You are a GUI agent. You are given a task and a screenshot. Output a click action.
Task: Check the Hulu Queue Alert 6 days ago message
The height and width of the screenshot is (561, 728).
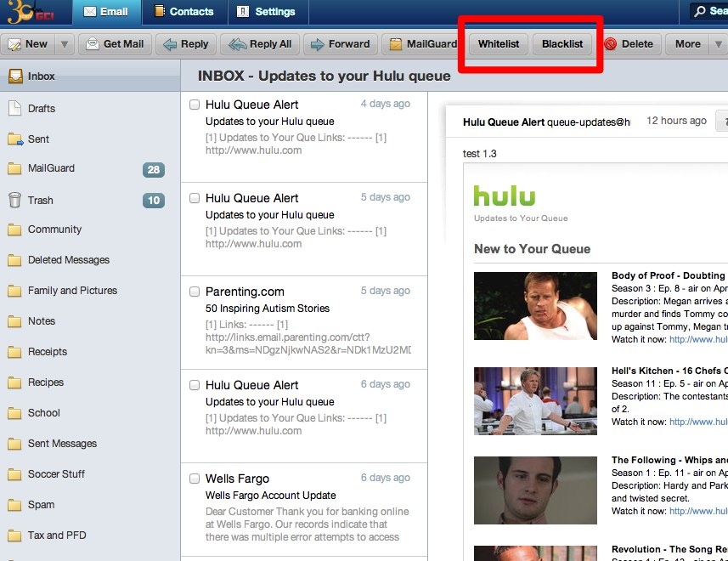195,385
